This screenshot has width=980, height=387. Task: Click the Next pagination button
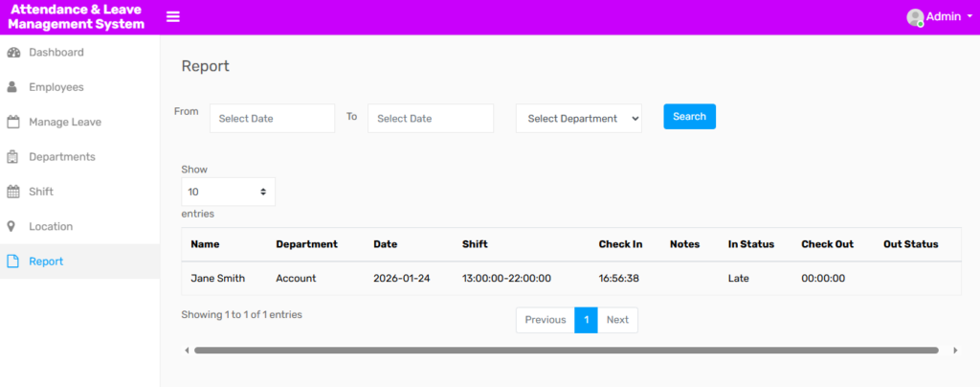click(617, 320)
